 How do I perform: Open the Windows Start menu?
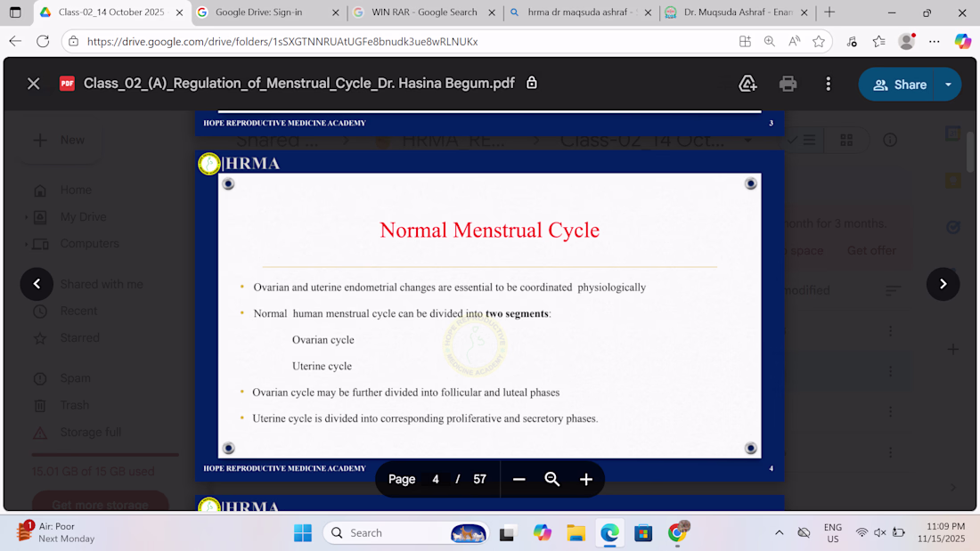(x=303, y=533)
